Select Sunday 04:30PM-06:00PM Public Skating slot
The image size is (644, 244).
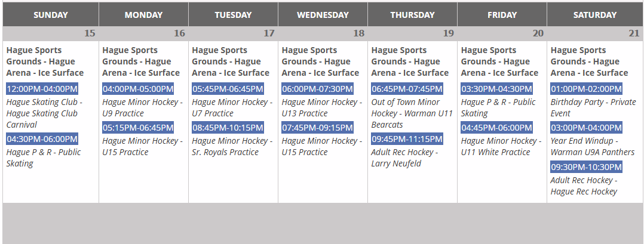pyautogui.click(x=42, y=139)
